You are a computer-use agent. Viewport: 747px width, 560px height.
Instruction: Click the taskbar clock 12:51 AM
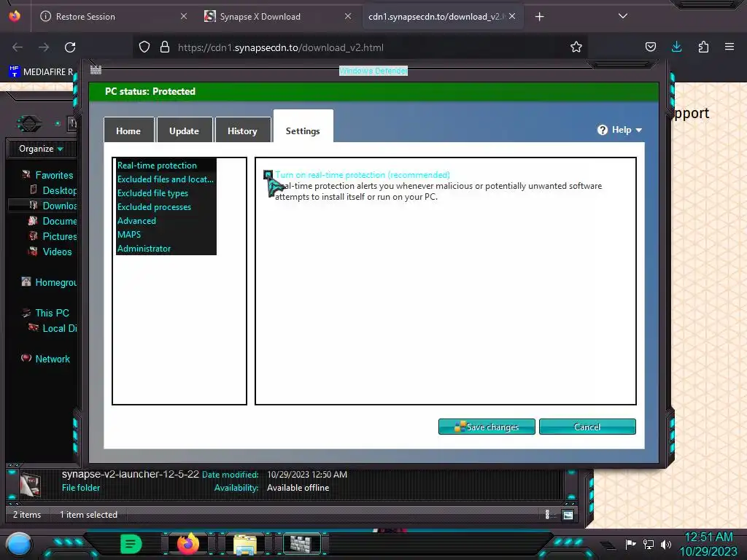click(708, 537)
